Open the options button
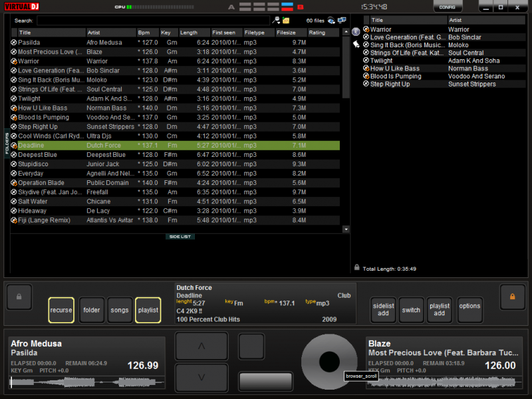Image resolution: width=532 pixels, height=399 pixels. pos(469,309)
